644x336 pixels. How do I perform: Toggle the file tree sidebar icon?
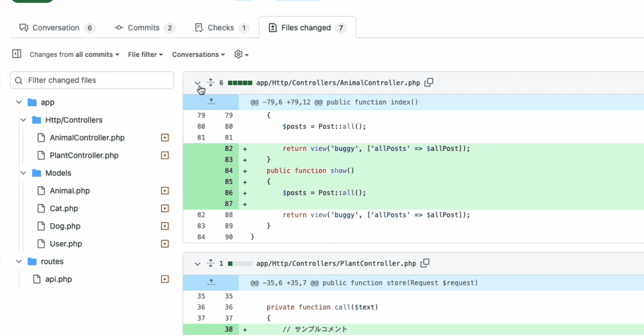[x=17, y=54]
